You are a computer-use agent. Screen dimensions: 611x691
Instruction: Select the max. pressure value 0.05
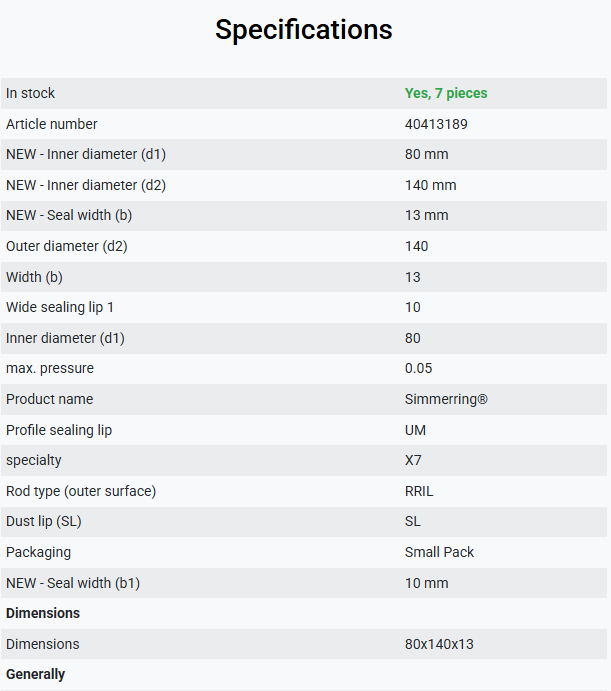(x=418, y=368)
